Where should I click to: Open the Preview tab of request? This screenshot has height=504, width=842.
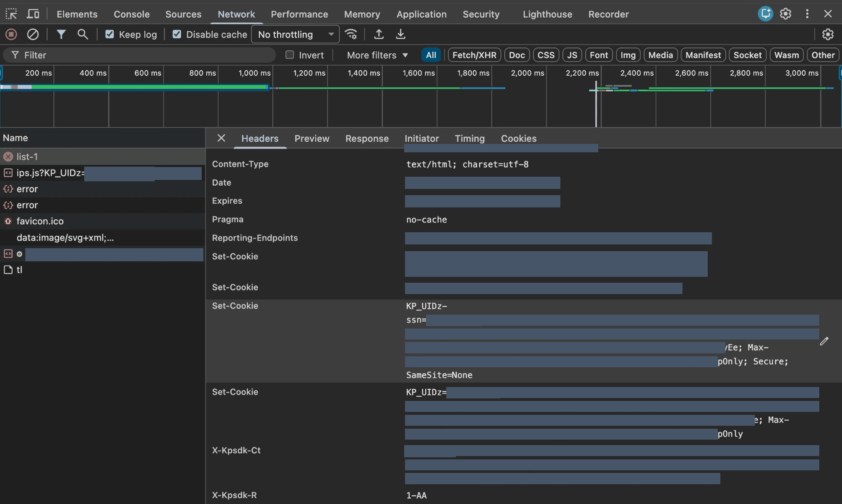click(312, 138)
